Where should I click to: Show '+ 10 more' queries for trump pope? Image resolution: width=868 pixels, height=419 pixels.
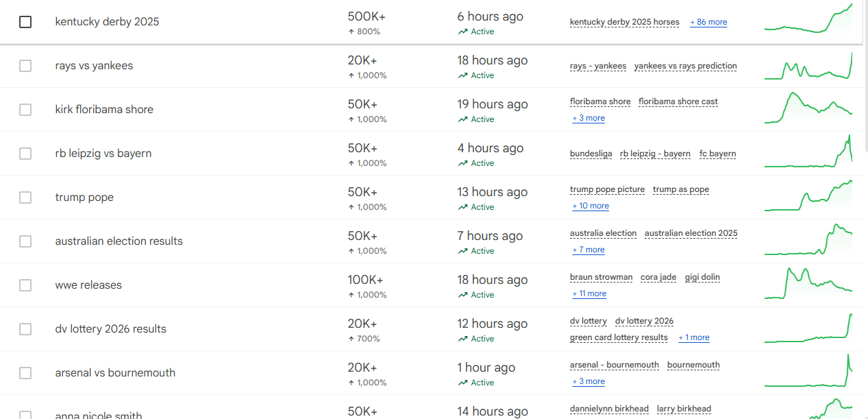pos(591,206)
